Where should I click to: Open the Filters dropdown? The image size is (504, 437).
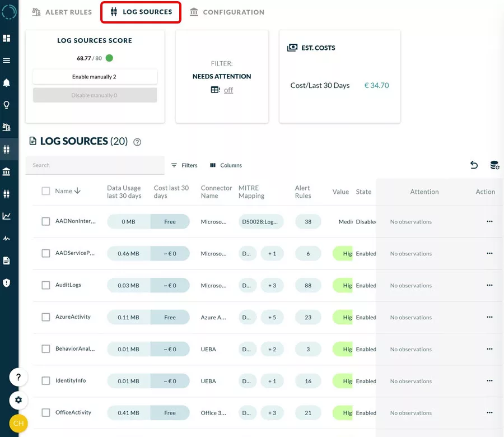184,165
